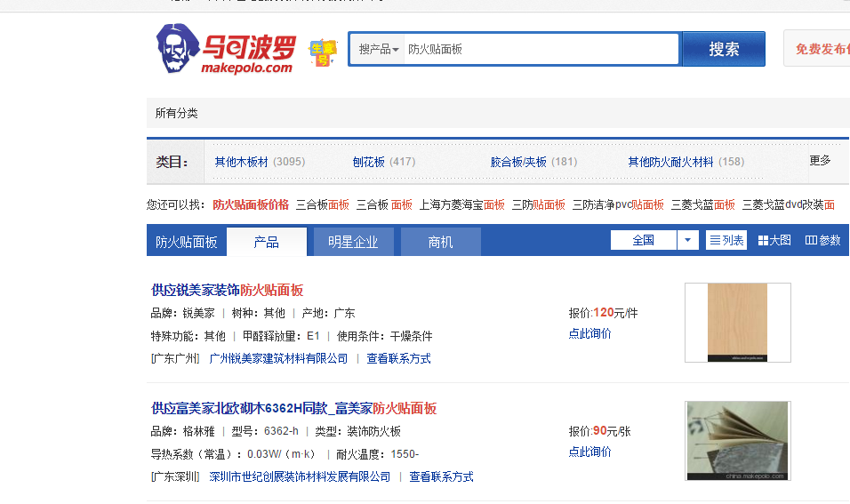The height and width of the screenshot is (504, 850).
Task: Open the region dropdown arrow next to 全国
Action: pos(688,240)
